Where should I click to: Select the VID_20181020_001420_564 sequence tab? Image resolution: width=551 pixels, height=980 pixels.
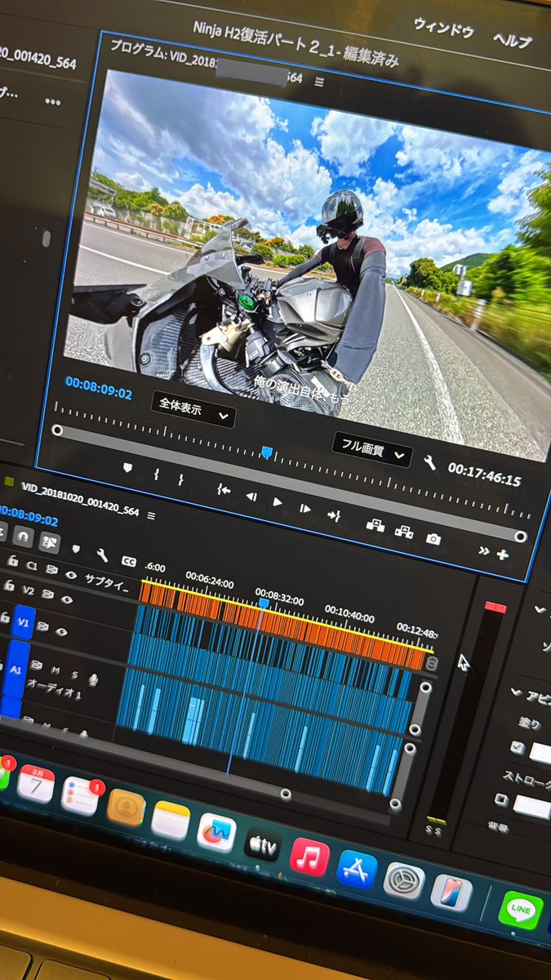click(x=78, y=501)
